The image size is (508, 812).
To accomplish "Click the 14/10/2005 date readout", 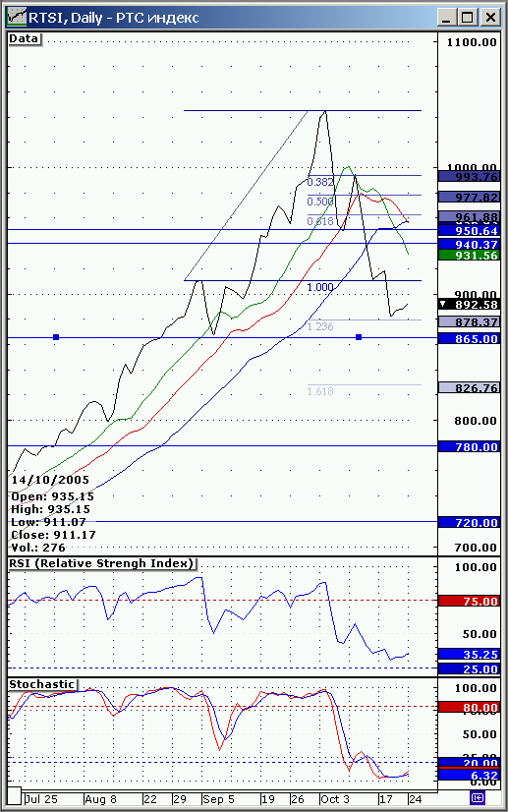I will coord(50,480).
